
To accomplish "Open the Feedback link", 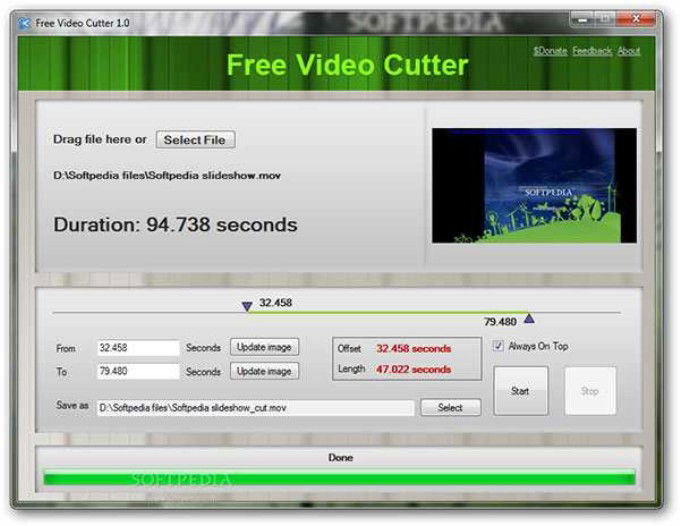I will tap(592, 51).
